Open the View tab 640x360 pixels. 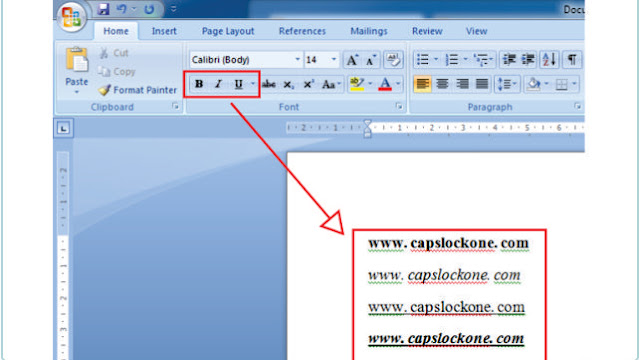coord(476,31)
